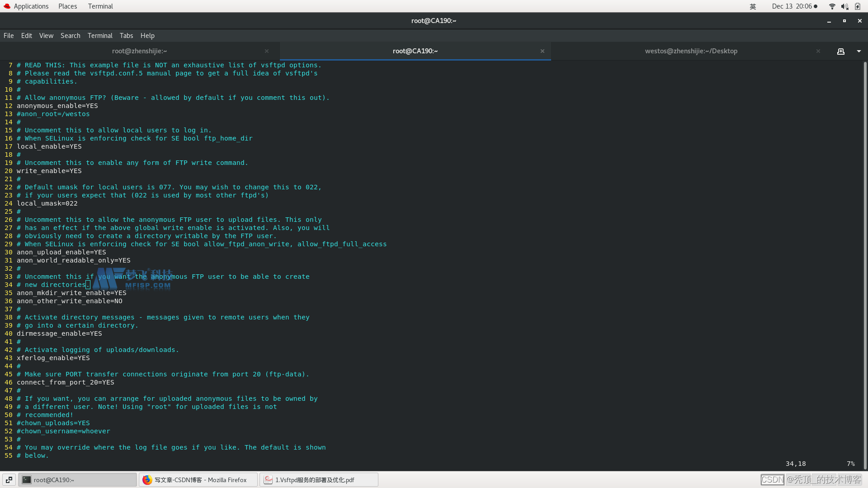This screenshot has height=488, width=868.
Task: Click the new terminal tab icon
Action: click(x=840, y=52)
